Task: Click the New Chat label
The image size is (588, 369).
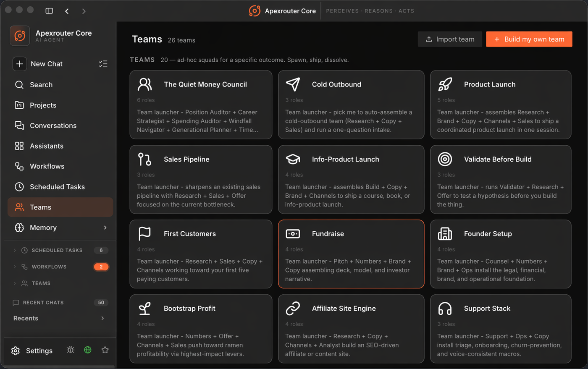Action: pos(47,64)
